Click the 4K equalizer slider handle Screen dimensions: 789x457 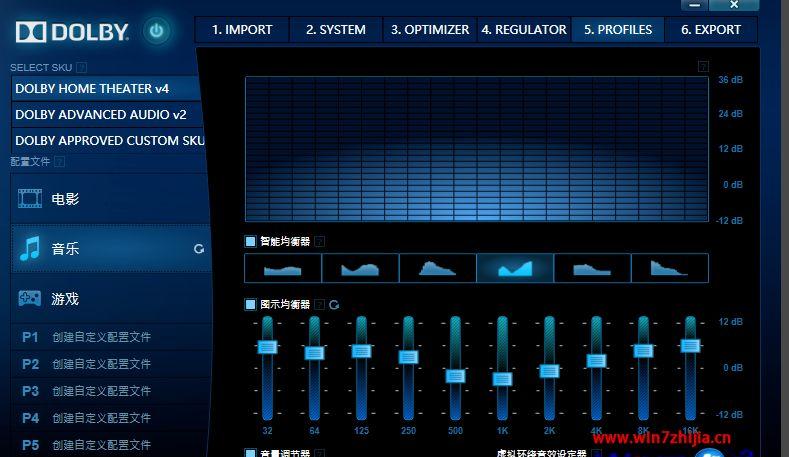pyautogui.click(x=596, y=361)
